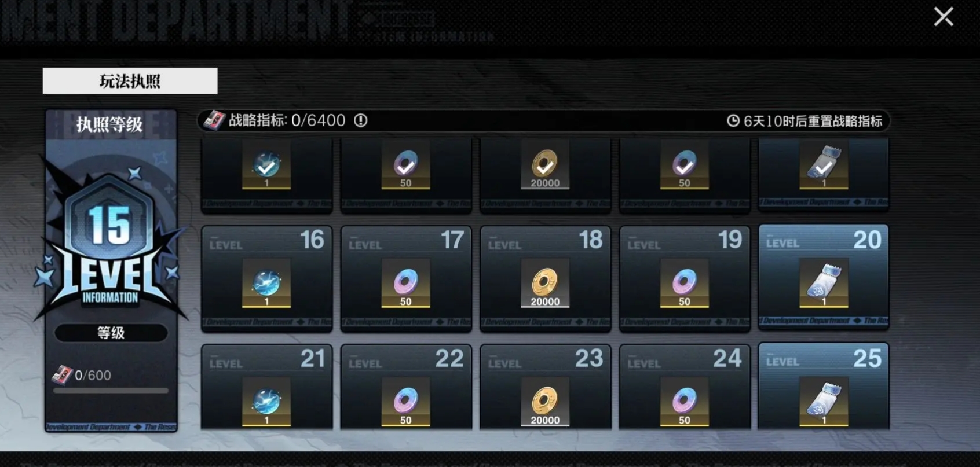Select the Level 19 ring reward icon
The width and height of the screenshot is (980, 467).
(685, 283)
